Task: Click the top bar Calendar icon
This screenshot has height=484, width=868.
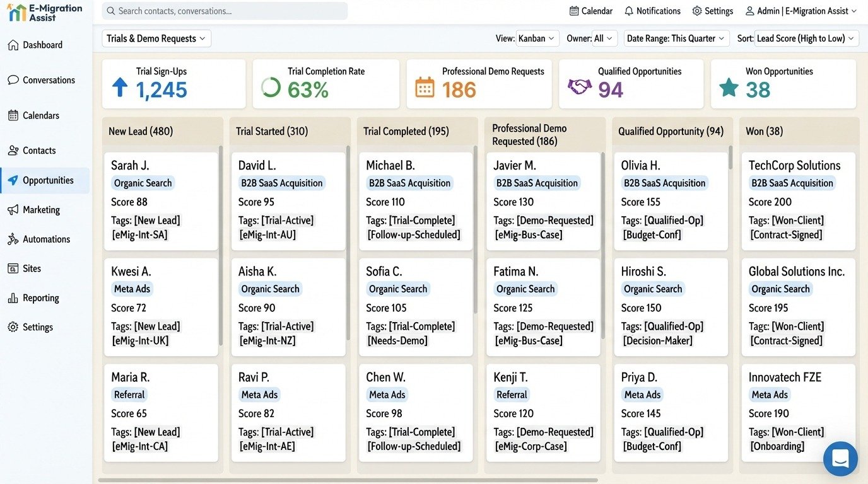Action: click(574, 11)
